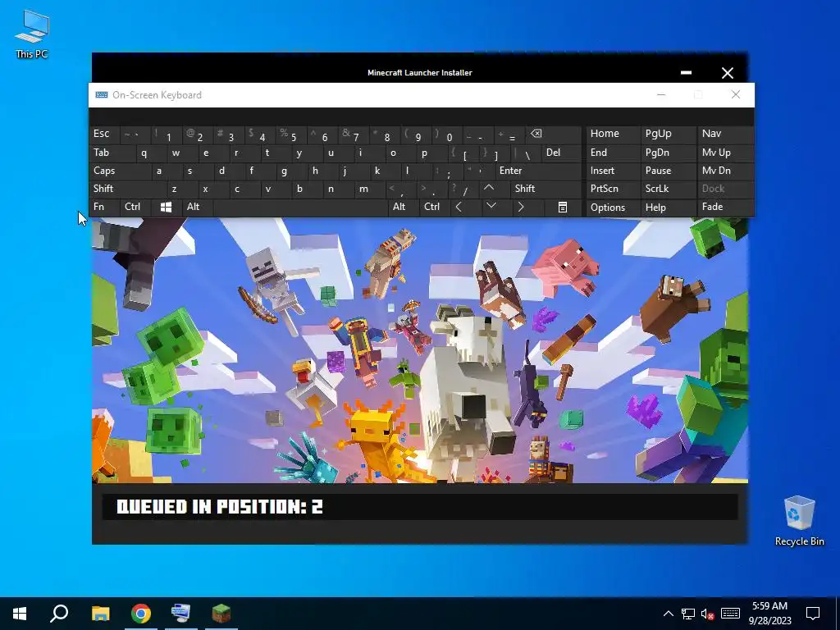Image resolution: width=840 pixels, height=630 pixels.
Task: Click the End key
Action: (x=613, y=153)
